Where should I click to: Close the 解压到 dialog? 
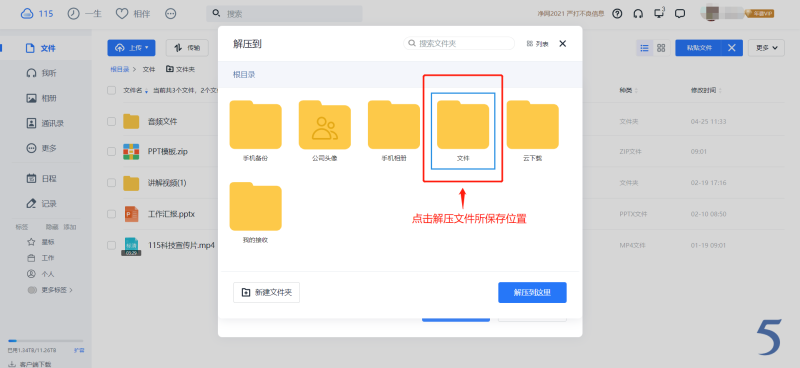click(563, 43)
